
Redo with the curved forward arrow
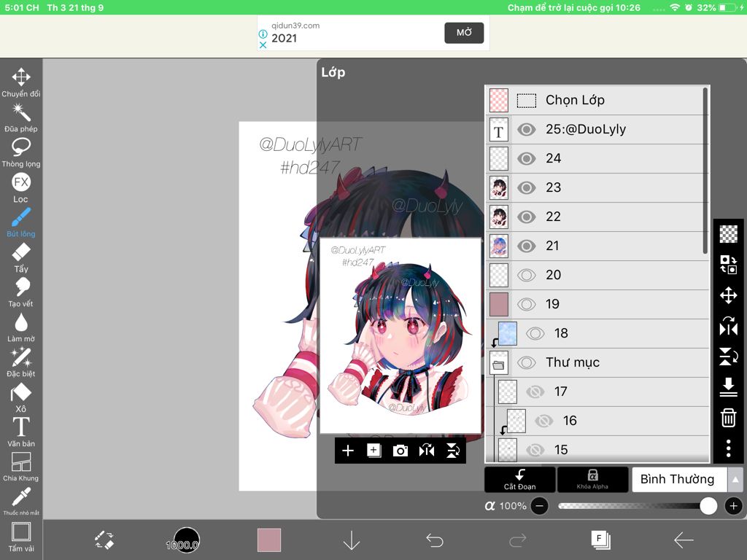point(517,540)
